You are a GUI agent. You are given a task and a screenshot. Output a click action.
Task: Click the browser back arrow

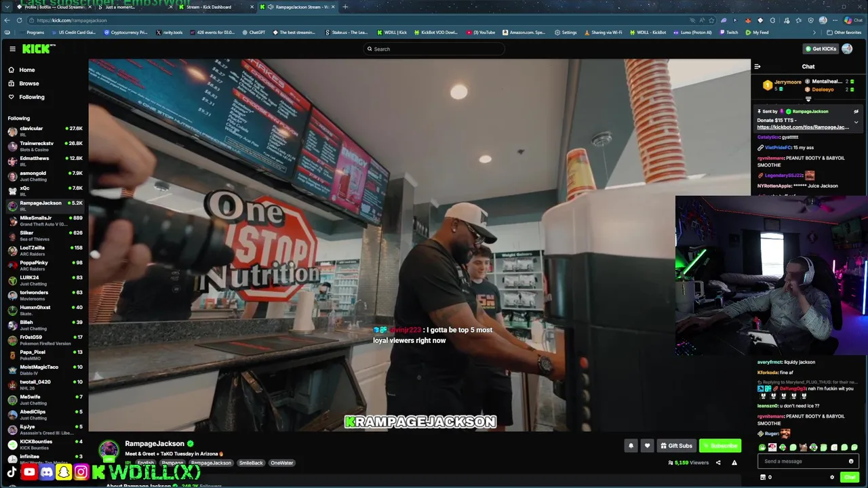click(x=7, y=20)
